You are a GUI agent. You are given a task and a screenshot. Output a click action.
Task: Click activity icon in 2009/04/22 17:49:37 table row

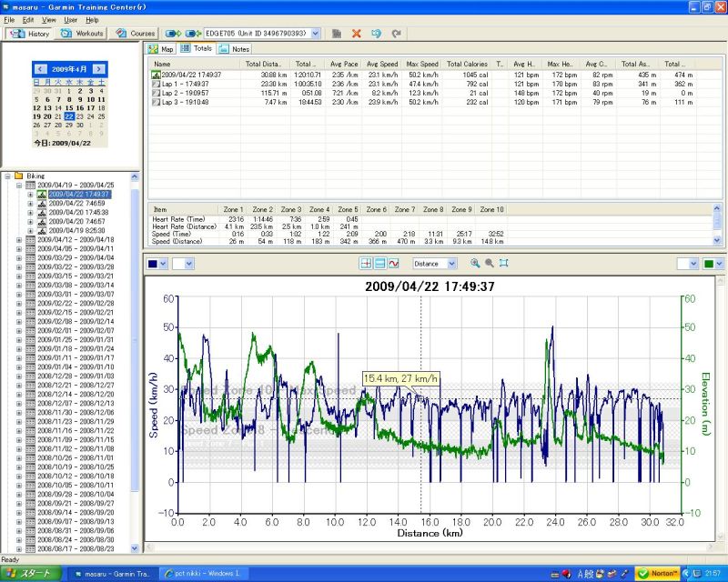coord(156,75)
